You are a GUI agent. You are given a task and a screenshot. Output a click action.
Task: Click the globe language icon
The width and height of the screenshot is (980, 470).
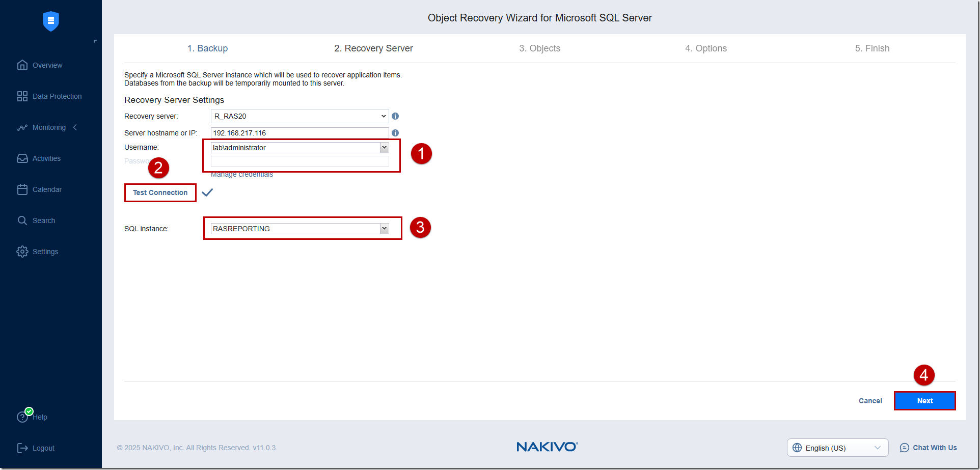tap(797, 448)
